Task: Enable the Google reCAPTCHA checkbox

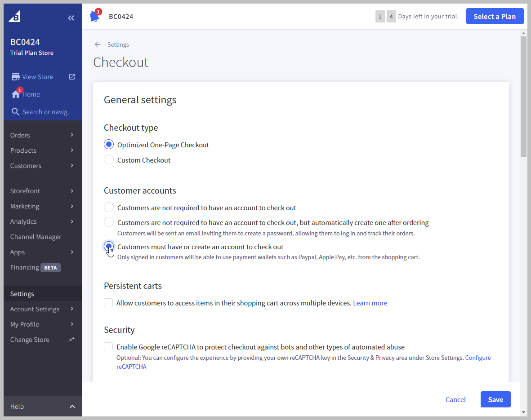Action: [x=108, y=347]
